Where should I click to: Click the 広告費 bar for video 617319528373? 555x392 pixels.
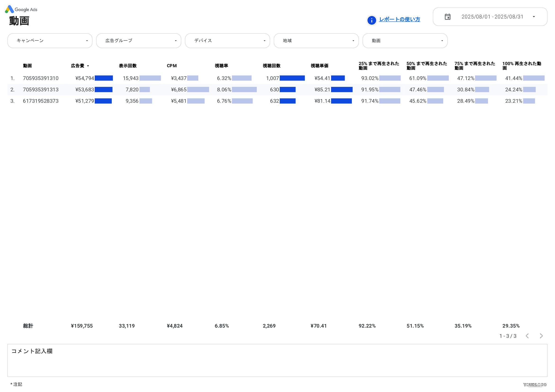pyautogui.click(x=103, y=101)
